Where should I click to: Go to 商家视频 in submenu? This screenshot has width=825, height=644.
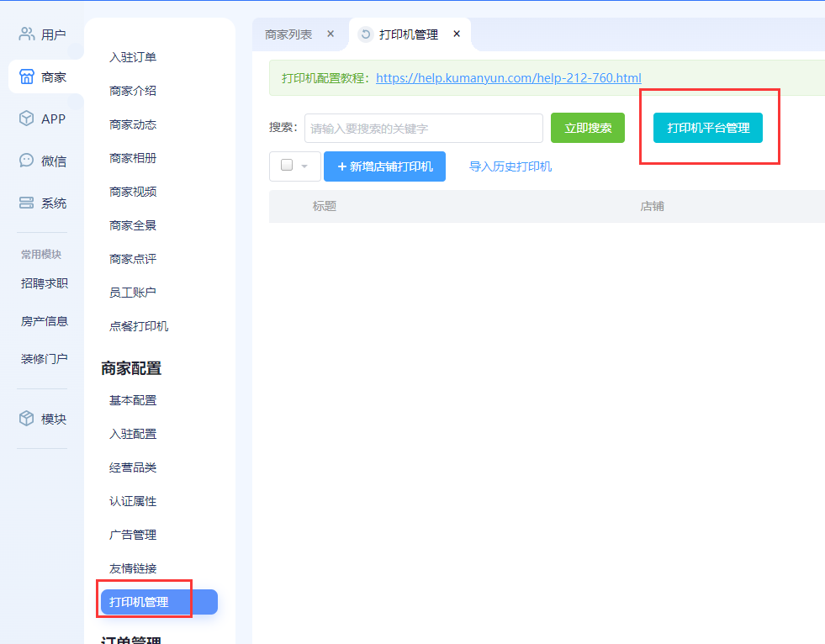[x=133, y=192]
